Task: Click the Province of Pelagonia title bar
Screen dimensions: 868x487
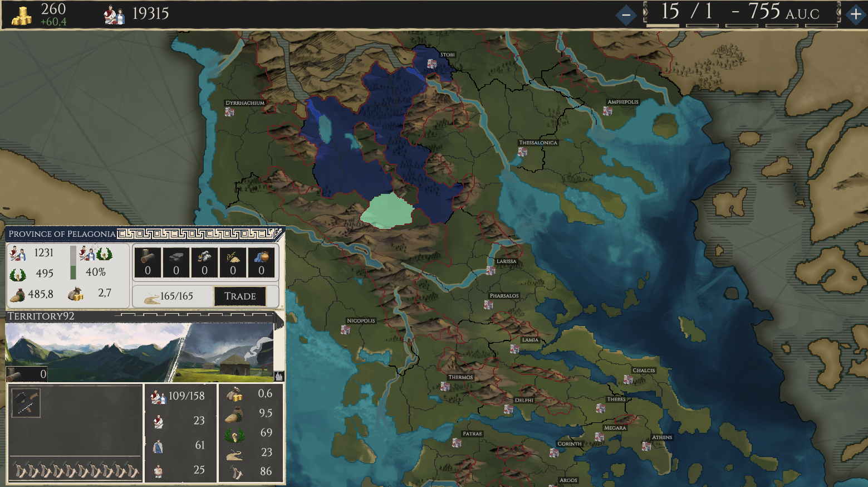Action: (145, 233)
